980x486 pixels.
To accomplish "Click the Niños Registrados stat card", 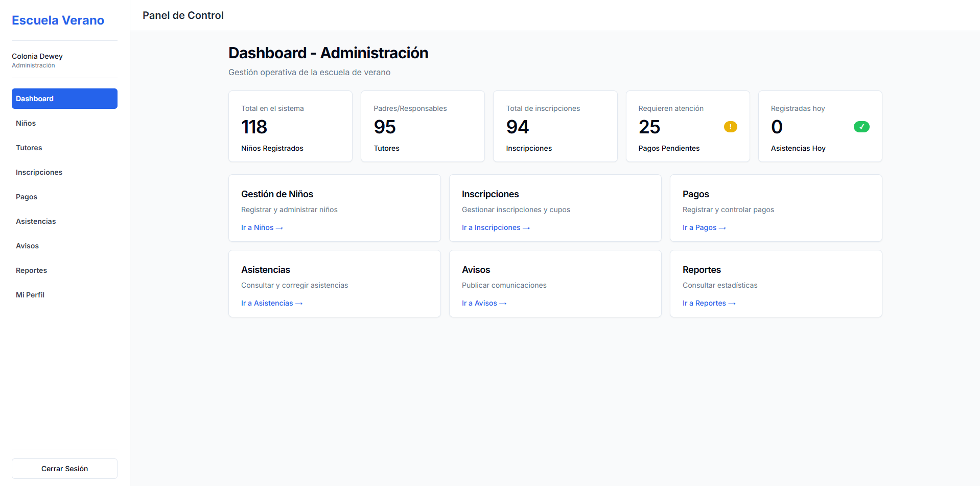I will click(290, 126).
